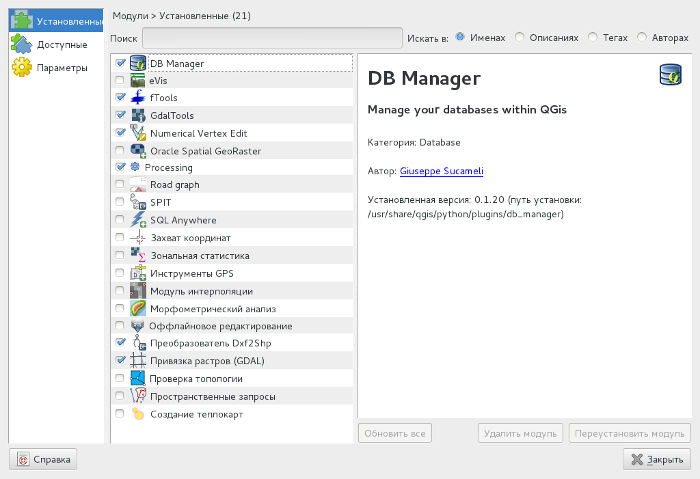Select the Тегах search radio button
This screenshot has height=479, width=700.
[594, 37]
